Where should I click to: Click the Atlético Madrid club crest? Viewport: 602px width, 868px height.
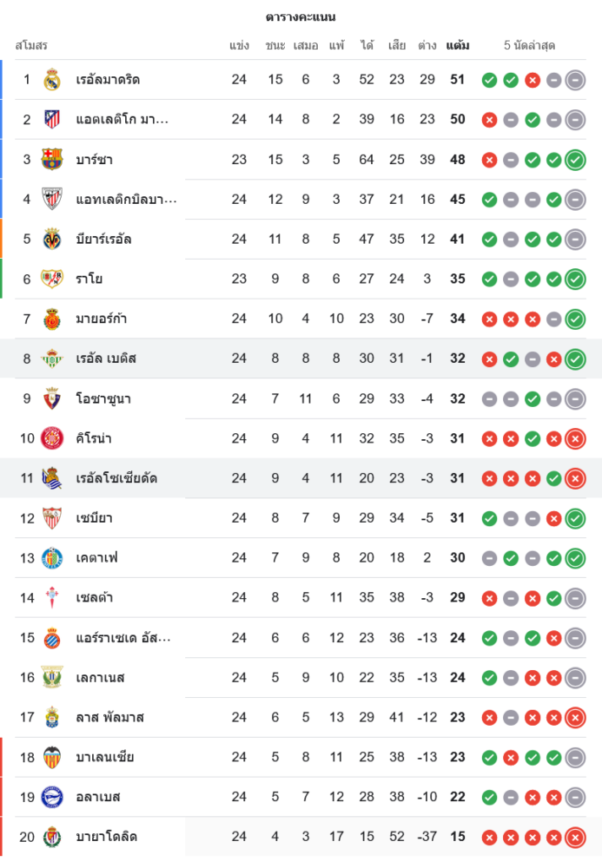pos(52,120)
